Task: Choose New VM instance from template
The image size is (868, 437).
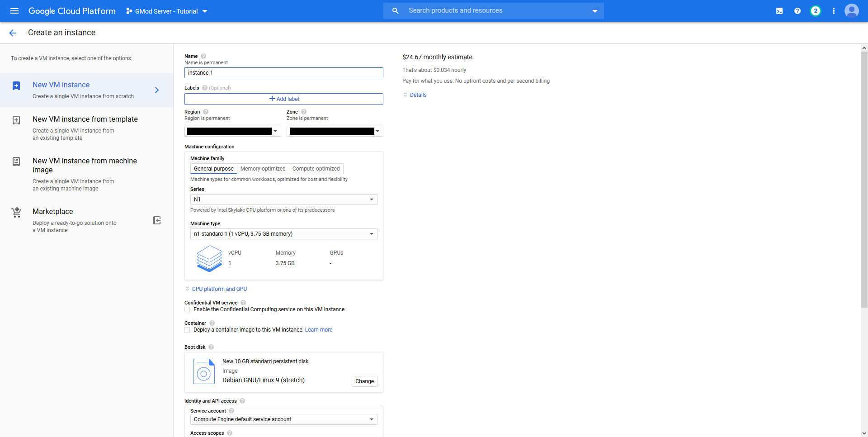Action: coord(85,119)
